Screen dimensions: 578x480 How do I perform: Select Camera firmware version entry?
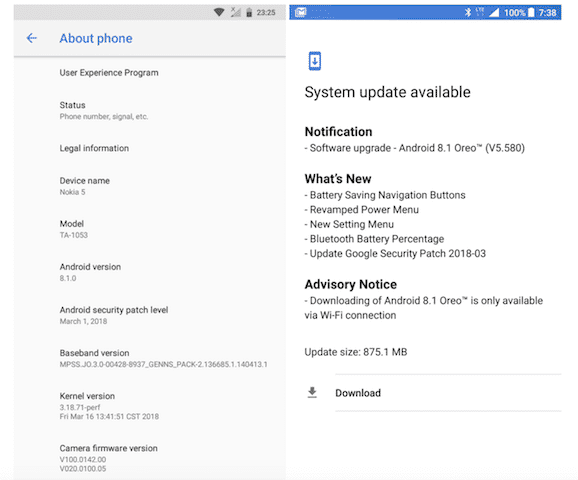tap(150, 458)
